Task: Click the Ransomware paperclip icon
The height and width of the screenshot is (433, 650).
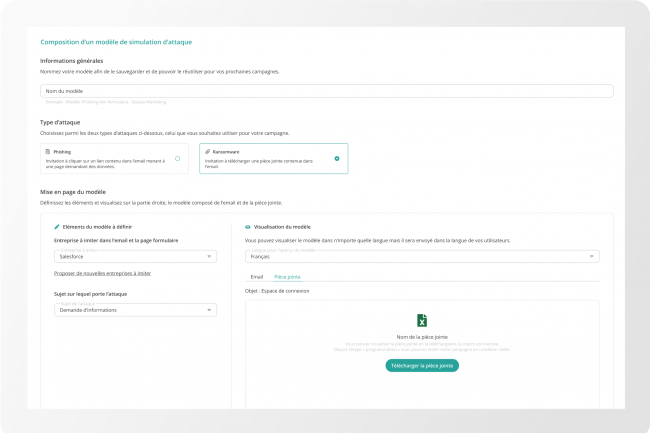Action: [x=207, y=152]
